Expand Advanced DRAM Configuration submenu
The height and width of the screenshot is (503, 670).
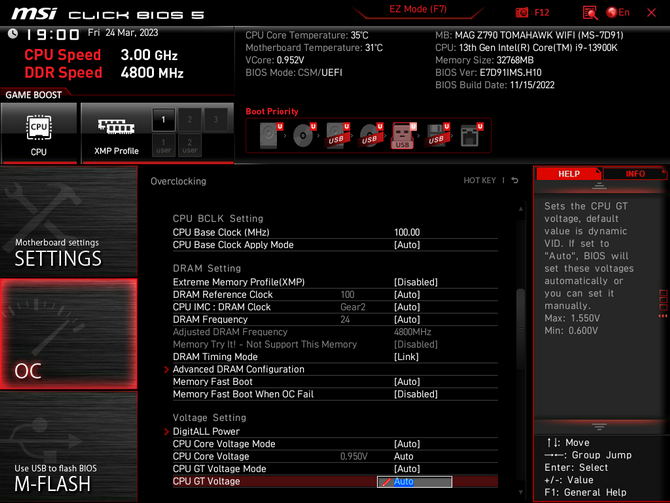tap(335, 369)
